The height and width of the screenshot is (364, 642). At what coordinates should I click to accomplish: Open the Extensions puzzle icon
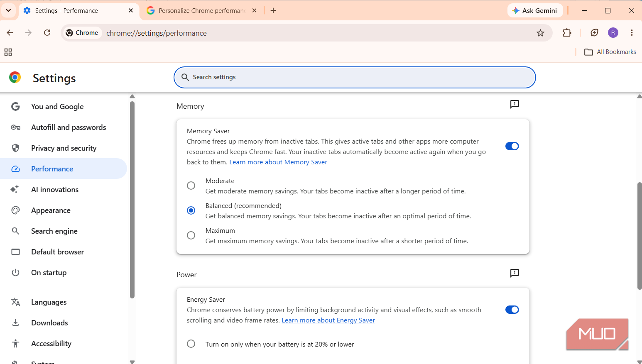click(x=567, y=33)
